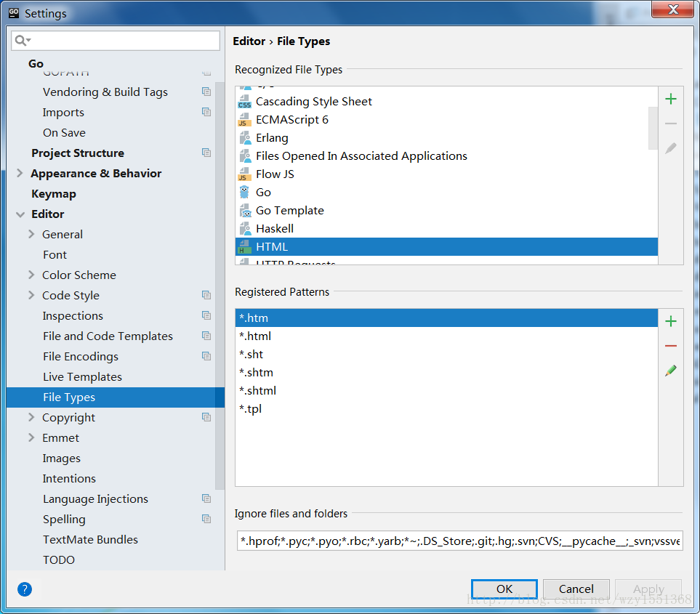Add a new registered pattern

(x=670, y=321)
